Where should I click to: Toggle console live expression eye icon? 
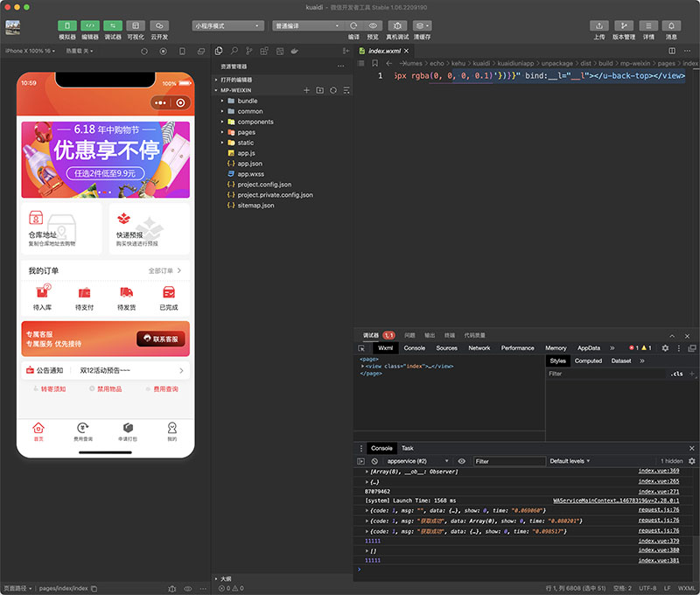pyautogui.click(x=462, y=461)
